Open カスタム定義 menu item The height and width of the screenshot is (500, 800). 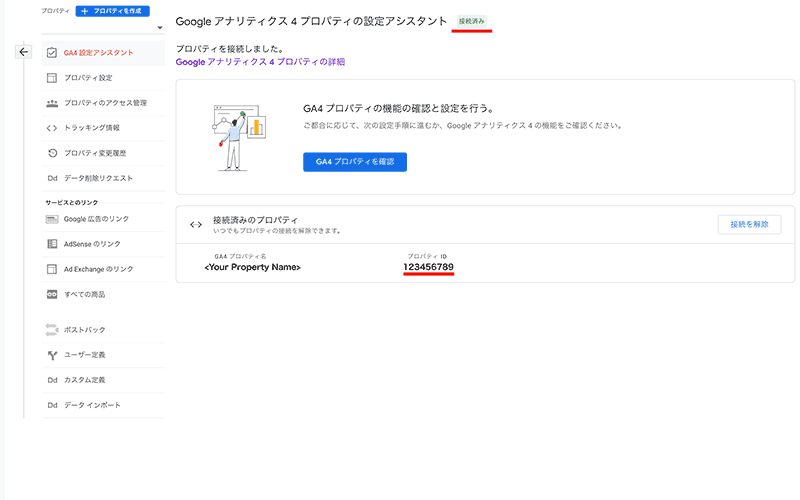point(103,380)
